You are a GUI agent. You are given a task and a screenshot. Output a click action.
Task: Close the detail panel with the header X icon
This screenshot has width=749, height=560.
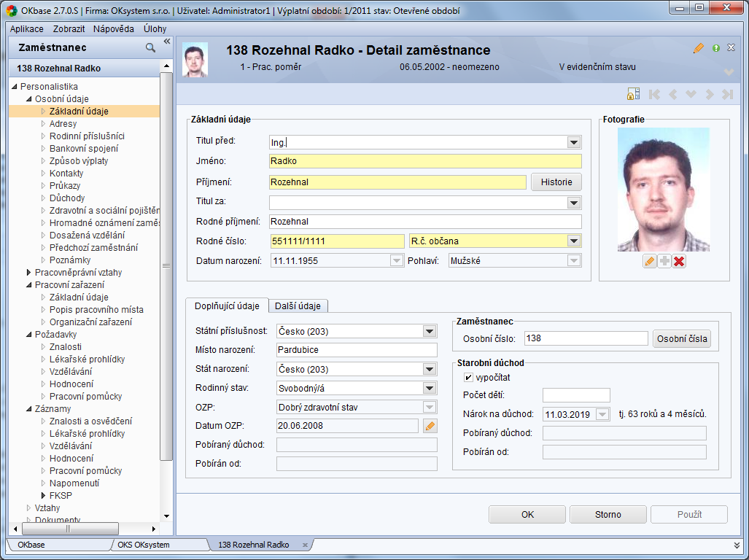click(731, 47)
